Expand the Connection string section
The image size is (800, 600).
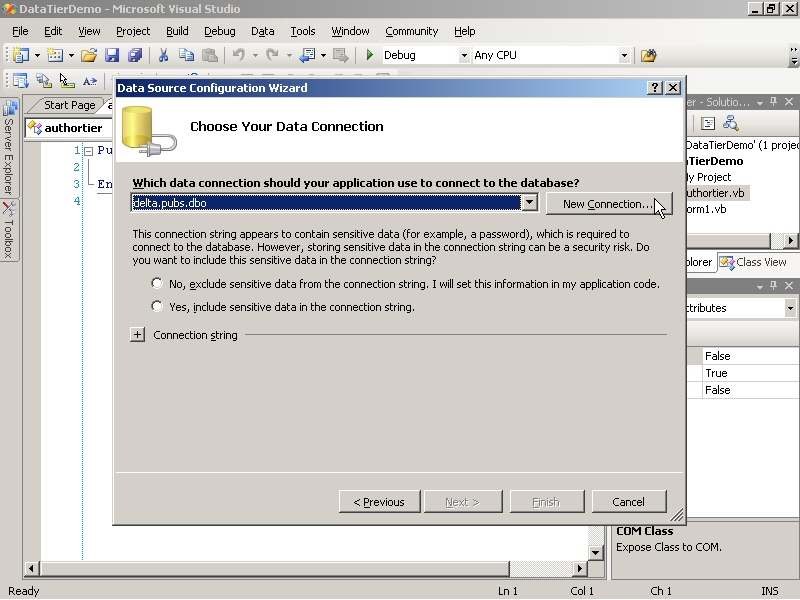tap(137, 335)
